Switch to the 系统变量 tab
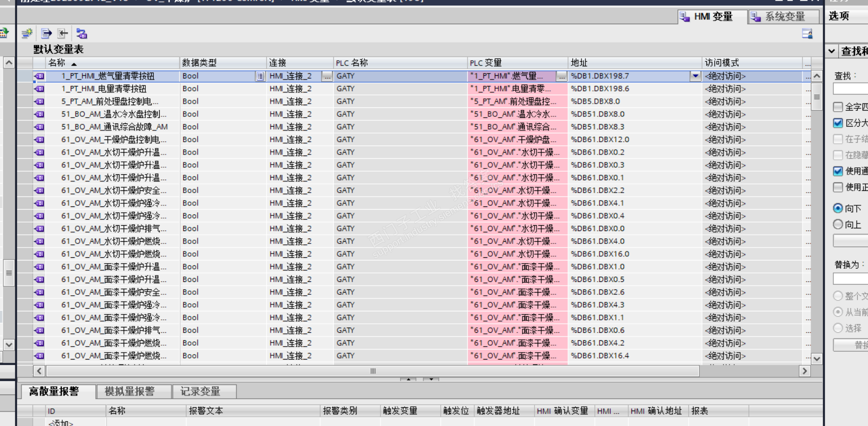Image resolution: width=868 pixels, height=426 pixels. 784,16
